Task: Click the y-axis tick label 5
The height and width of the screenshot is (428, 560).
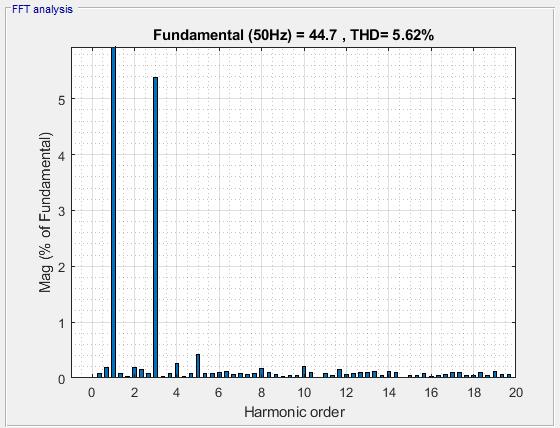Action: pyautogui.click(x=61, y=100)
